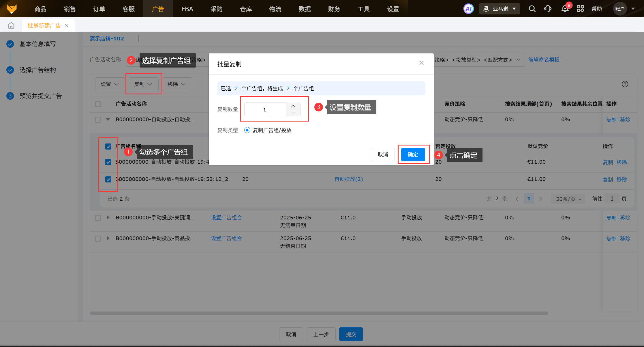Viewport: 644px width, 347px height.
Task: Go to home tab icon
Action: coord(11,26)
